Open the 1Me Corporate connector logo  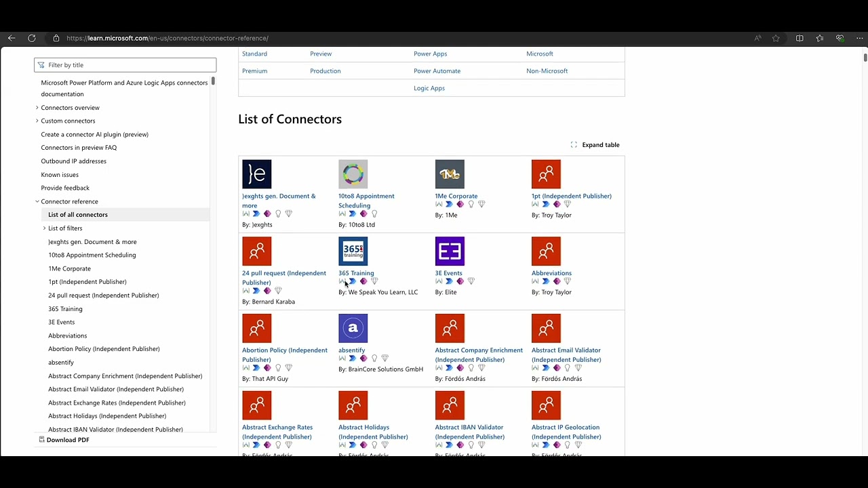tap(450, 174)
